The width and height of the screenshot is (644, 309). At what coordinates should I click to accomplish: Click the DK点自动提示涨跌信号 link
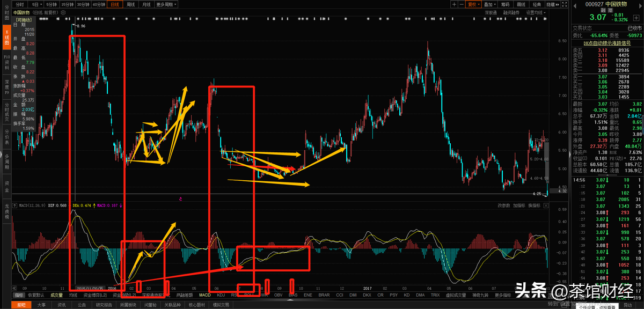(x=606, y=42)
